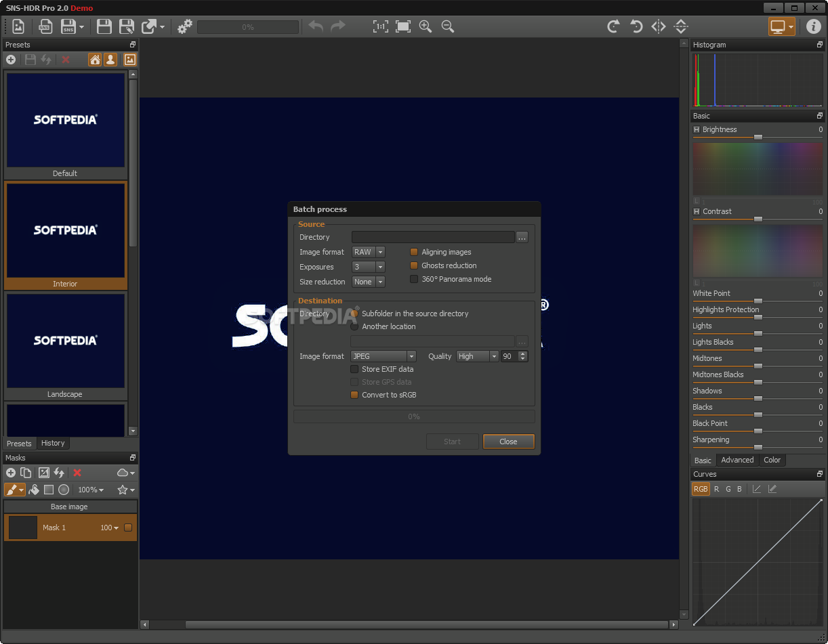Screen dimensions: 828x644
Task: Select the paint bucket fill tool
Action: point(34,490)
